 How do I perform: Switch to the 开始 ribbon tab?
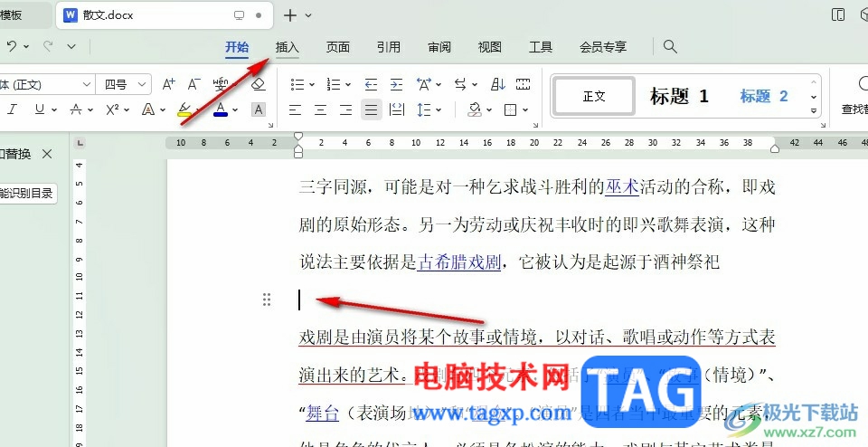pyautogui.click(x=237, y=47)
